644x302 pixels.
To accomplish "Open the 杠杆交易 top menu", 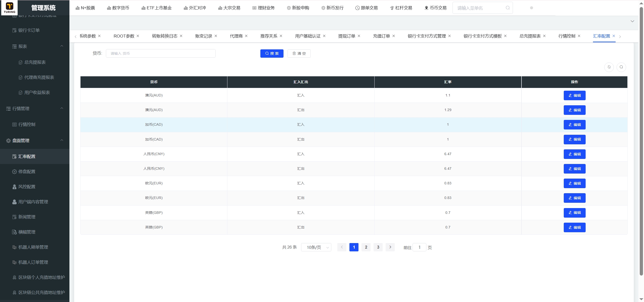I will 401,8.
